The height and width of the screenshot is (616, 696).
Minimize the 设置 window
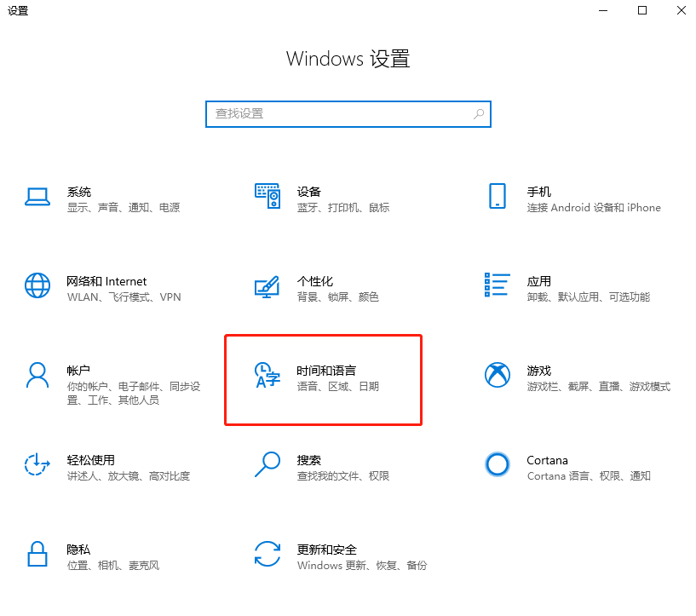pos(603,10)
